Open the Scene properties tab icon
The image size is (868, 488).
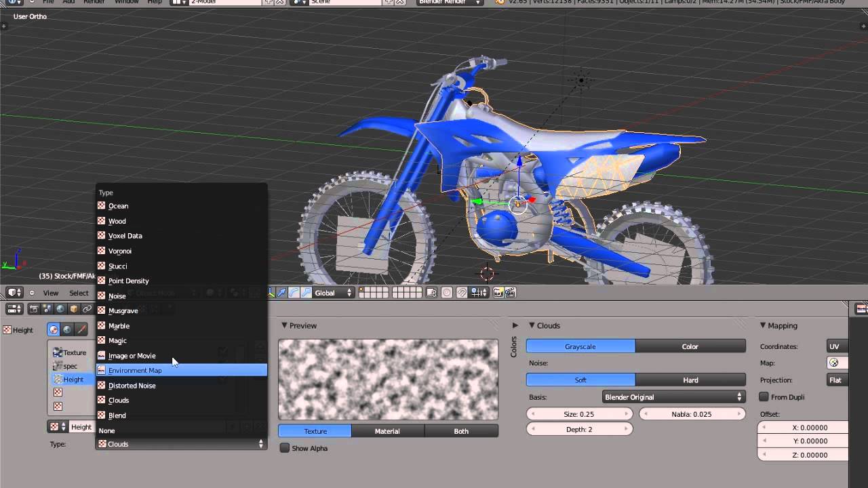click(47, 309)
